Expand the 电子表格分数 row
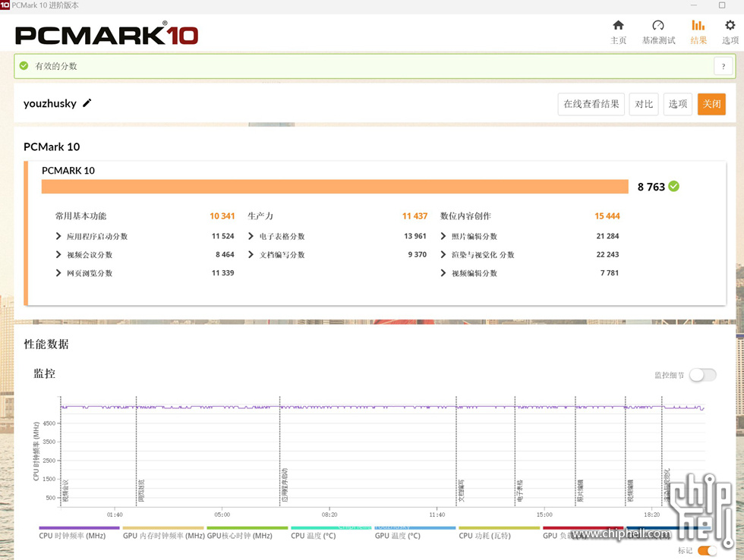 pos(251,236)
